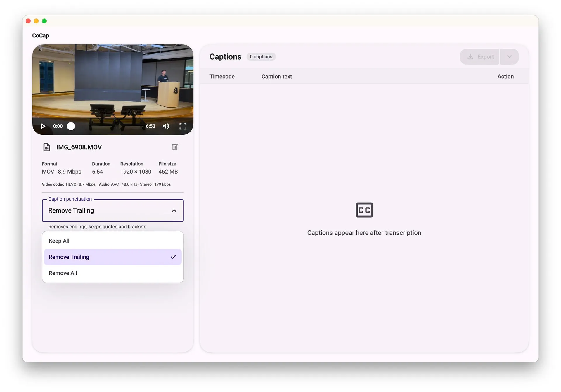Minimize the window with the yellow button
The image size is (561, 392).
click(36, 21)
